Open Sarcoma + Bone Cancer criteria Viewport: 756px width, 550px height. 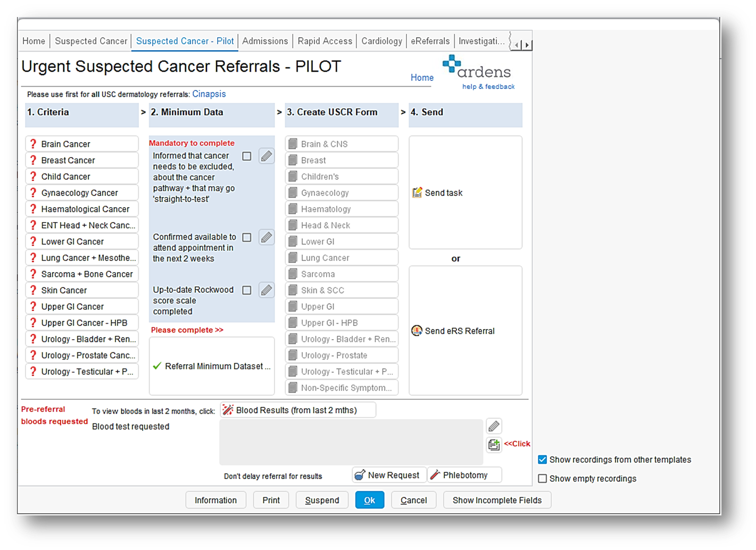point(82,274)
